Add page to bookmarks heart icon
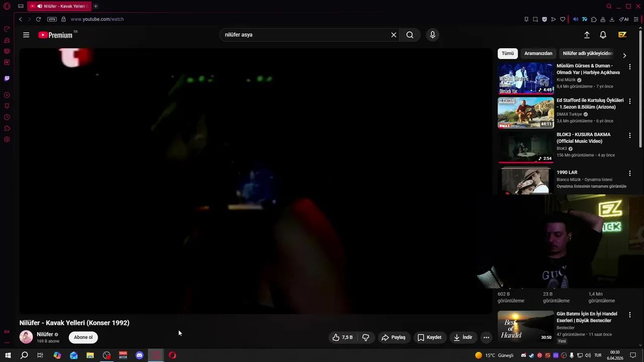Screen dimensions: 644x362 coord(562,19)
